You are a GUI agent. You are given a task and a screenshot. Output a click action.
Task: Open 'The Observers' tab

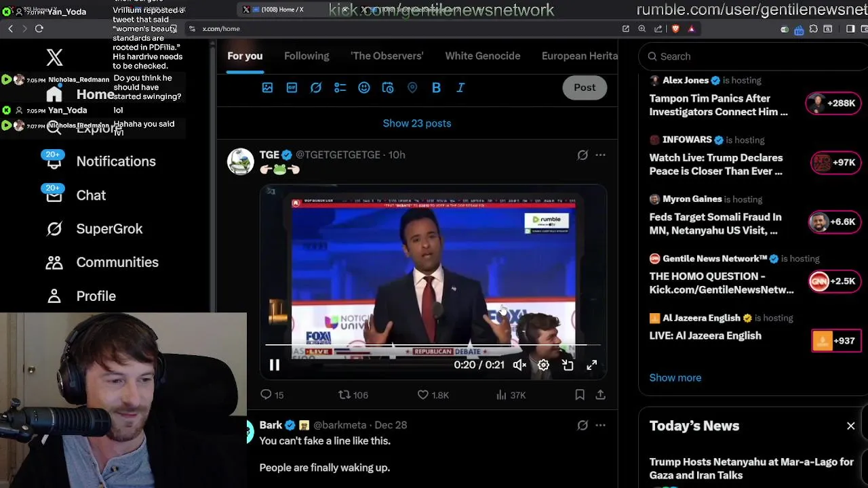click(387, 56)
